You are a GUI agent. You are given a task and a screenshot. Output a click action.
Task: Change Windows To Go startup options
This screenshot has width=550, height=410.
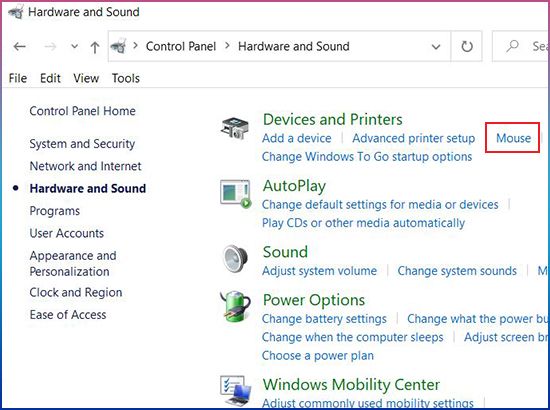click(367, 157)
